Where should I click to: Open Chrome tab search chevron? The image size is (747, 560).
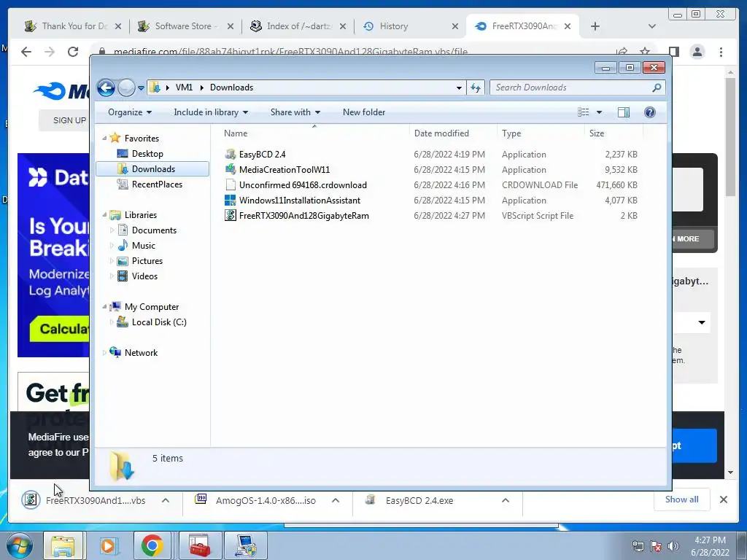click(652, 26)
